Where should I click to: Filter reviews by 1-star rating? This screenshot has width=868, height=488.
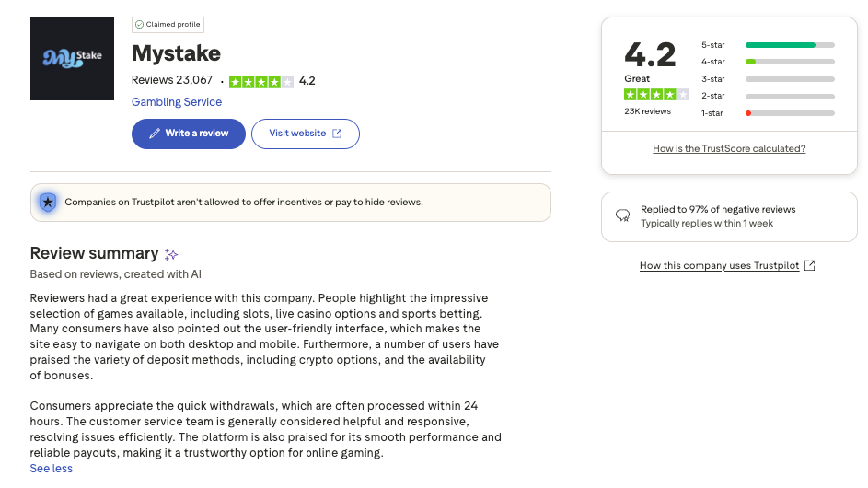768,113
